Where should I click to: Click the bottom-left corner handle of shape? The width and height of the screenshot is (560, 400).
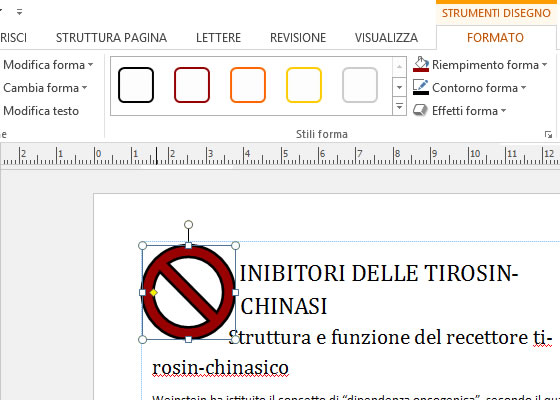tap(142, 339)
